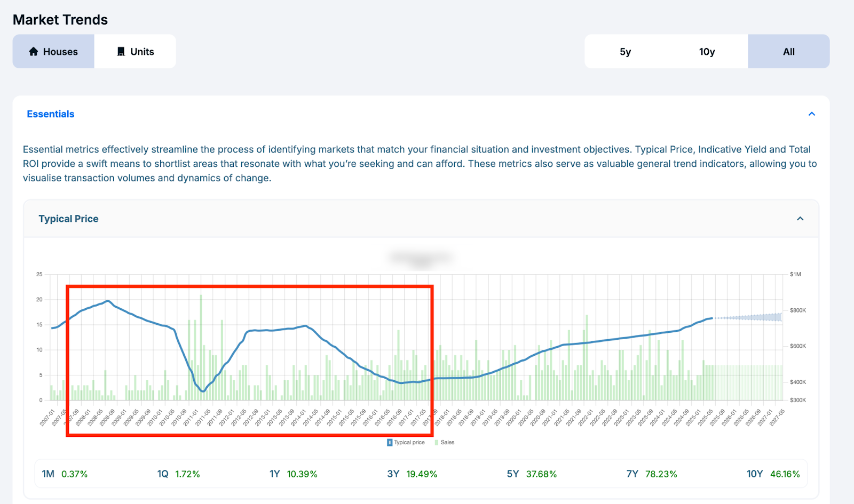The image size is (854, 504).
Task: Click the Market Trends heading
Action: (x=60, y=20)
